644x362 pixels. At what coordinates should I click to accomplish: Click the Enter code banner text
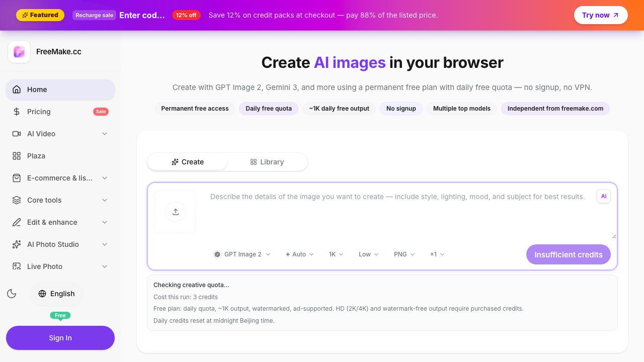(142, 15)
